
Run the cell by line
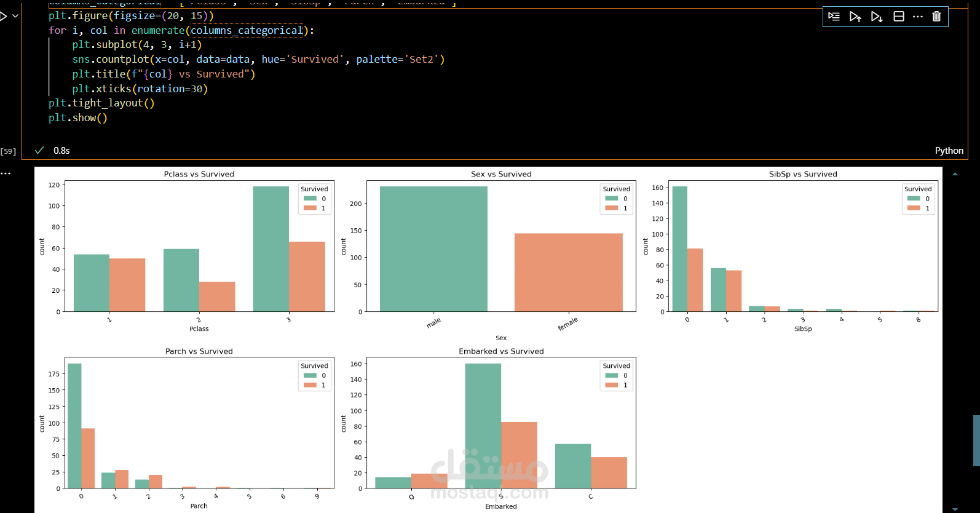[x=834, y=17]
